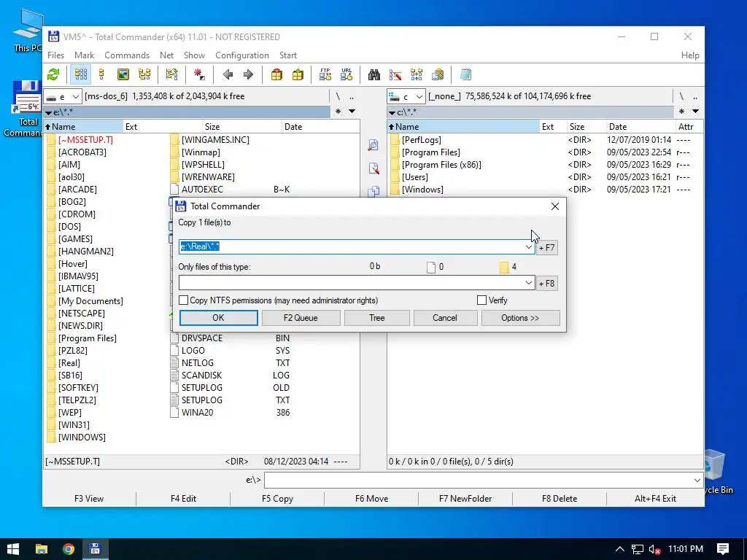Click the Reread source refresh icon
The width and height of the screenshot is (747, 560).
tap(53, 75)
